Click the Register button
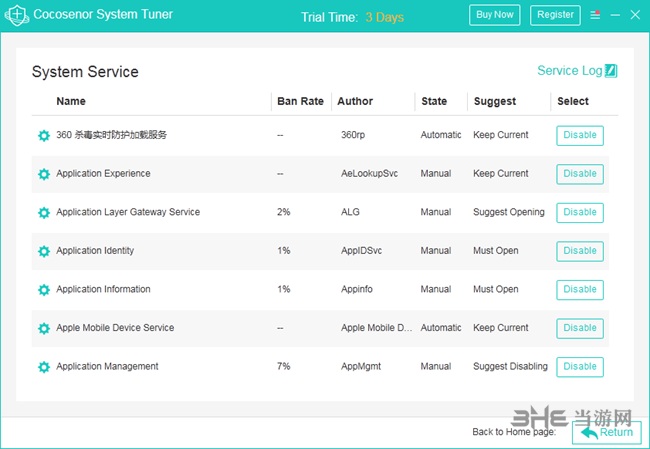 [x=555, y=15]
